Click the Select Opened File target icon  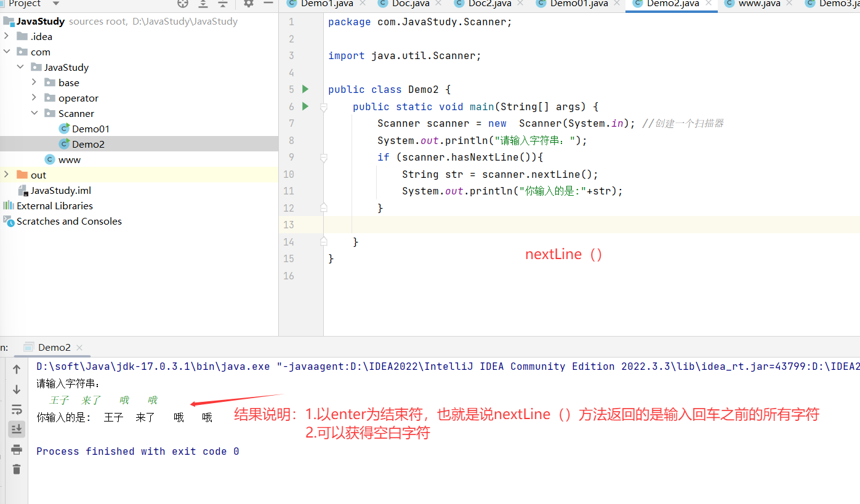point(182,4)
